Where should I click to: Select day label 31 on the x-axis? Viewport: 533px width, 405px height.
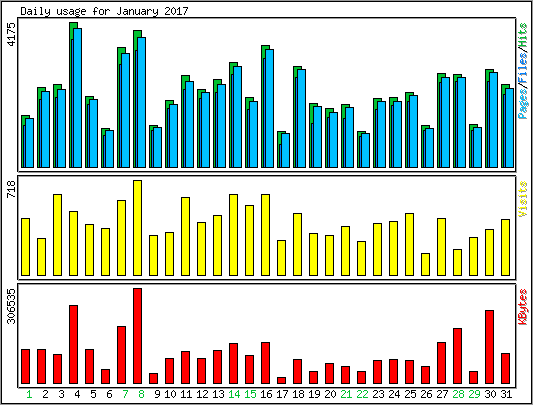point(506,394)
